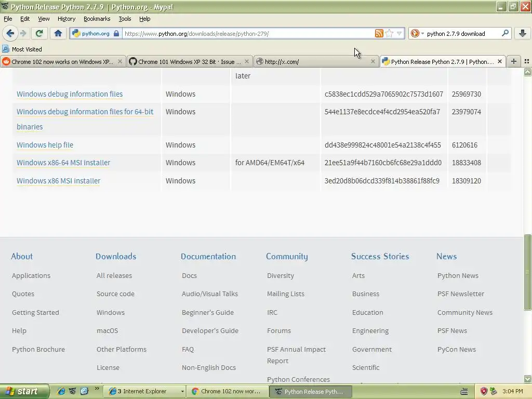
Task: Close the http://x.com/ tab
Action: (x=373, y=61)
